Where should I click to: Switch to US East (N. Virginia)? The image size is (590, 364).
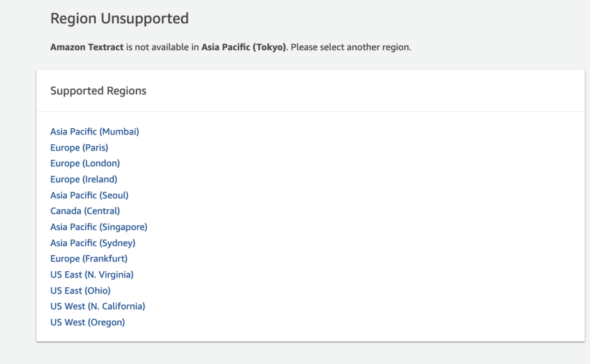tap(92, 274)
